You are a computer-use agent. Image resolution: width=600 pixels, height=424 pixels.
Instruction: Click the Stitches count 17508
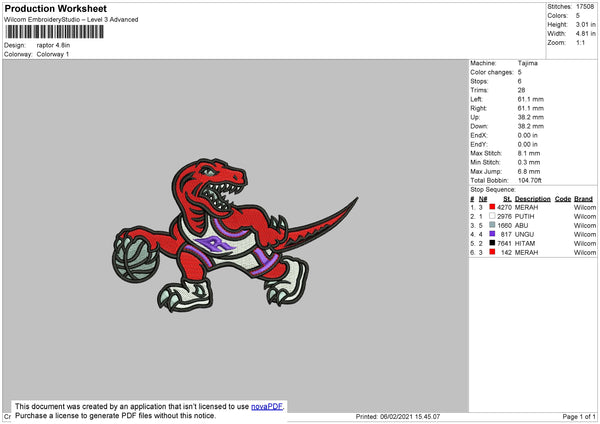tap(585, 7)
